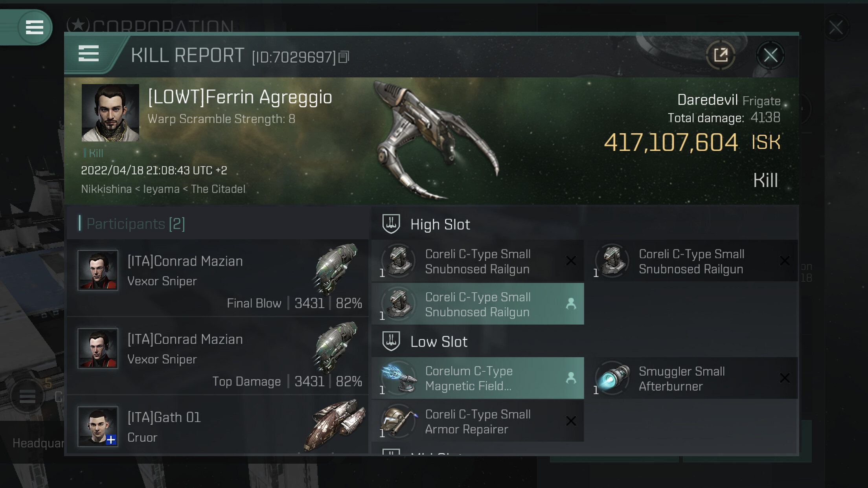Select the Low Slot shield icon

[391, 341]
